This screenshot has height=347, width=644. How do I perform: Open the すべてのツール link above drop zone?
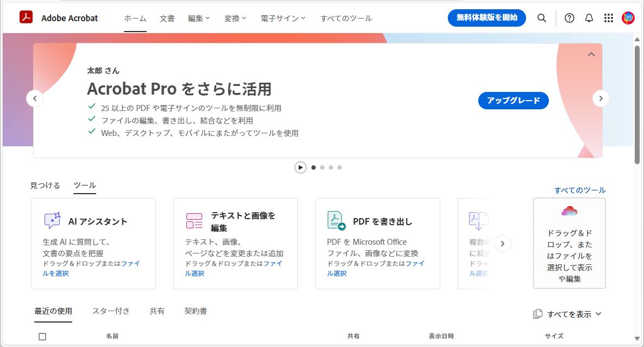tap(580, 190)
